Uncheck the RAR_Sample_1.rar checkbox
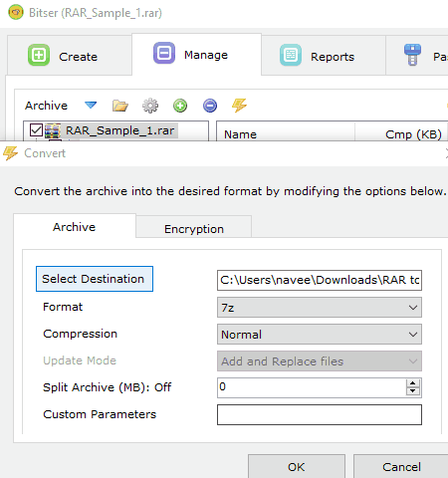This screenshot has height=478, width=448. pyautogui.click(x=36, y=130)
